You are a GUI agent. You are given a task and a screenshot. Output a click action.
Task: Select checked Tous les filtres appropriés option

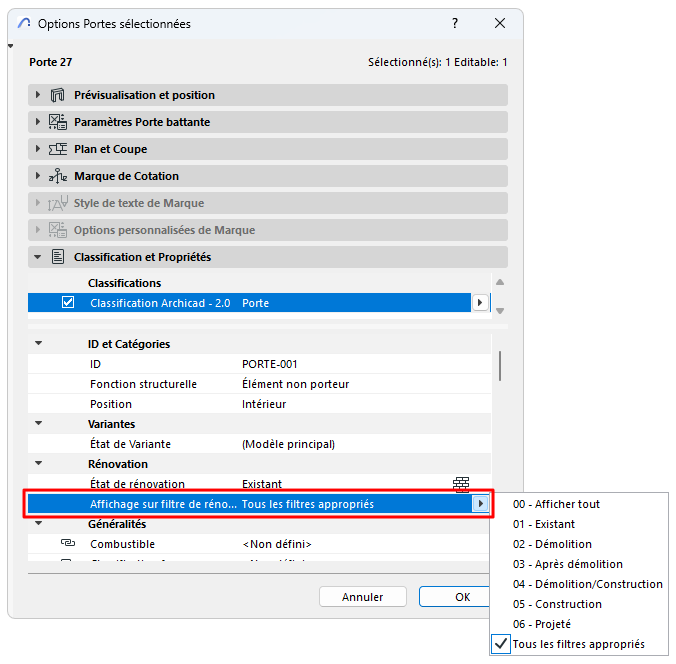pyautogui.click(x=579, y=644)
